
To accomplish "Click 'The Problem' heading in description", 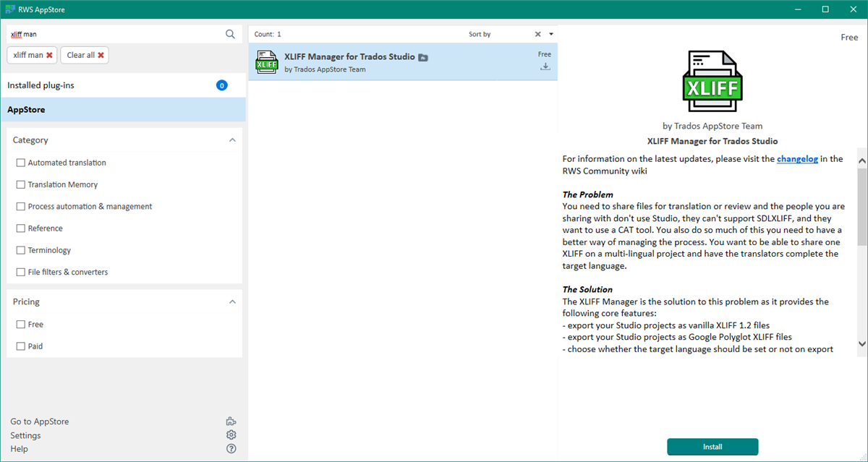I will (x=588, y=194).
